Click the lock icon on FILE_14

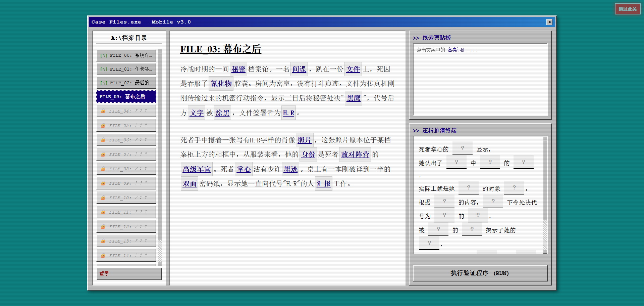(103, 255)
